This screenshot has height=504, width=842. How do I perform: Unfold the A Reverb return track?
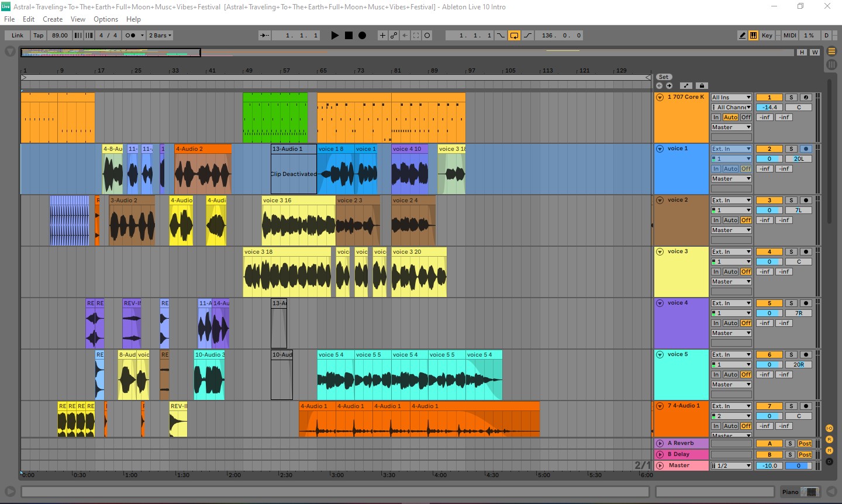click(660, 444)
